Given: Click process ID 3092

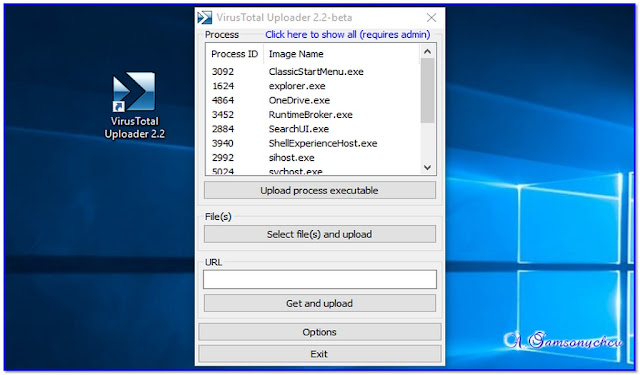Looking at the screenshot, I should [x=223, y=72].
